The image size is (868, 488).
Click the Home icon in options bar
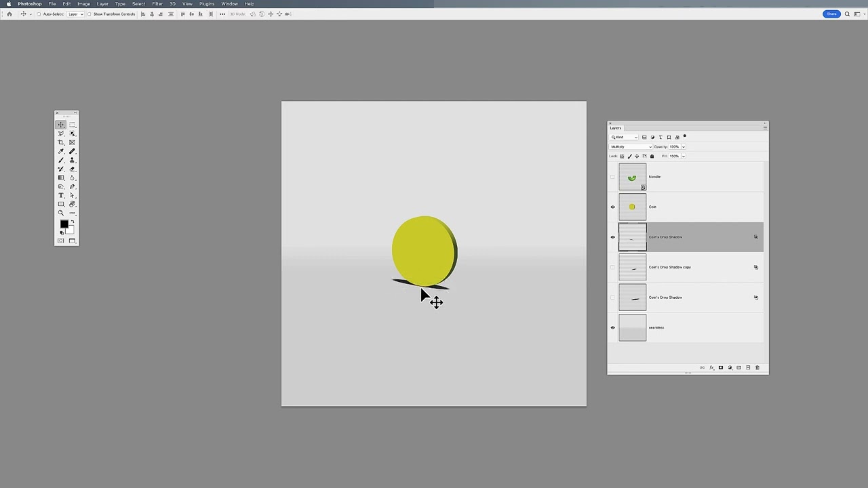click(9, 14)
